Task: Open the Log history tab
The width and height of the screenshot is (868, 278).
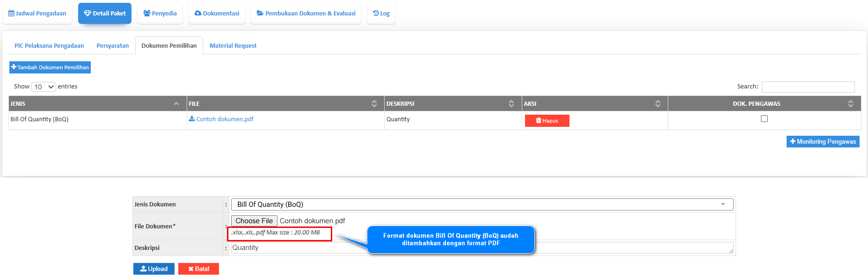Action: pos(381,14)
